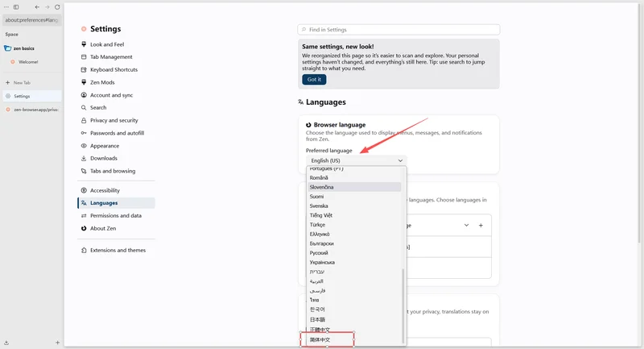Open Search settings category

(x=98, y=107)
